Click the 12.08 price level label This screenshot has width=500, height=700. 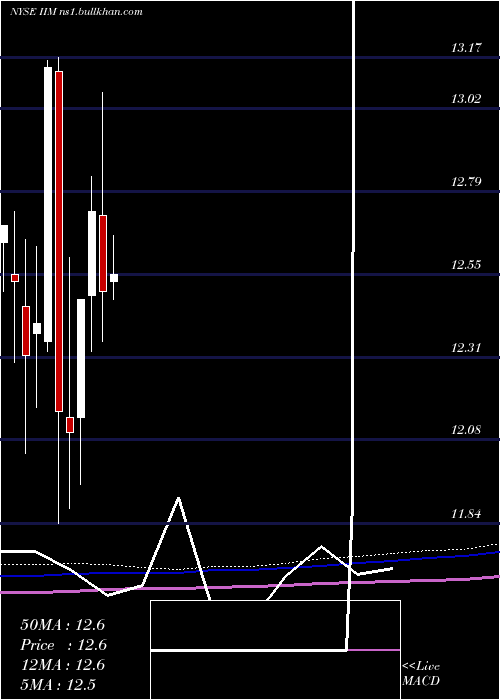pyautogui.click(x=466, y=430)
